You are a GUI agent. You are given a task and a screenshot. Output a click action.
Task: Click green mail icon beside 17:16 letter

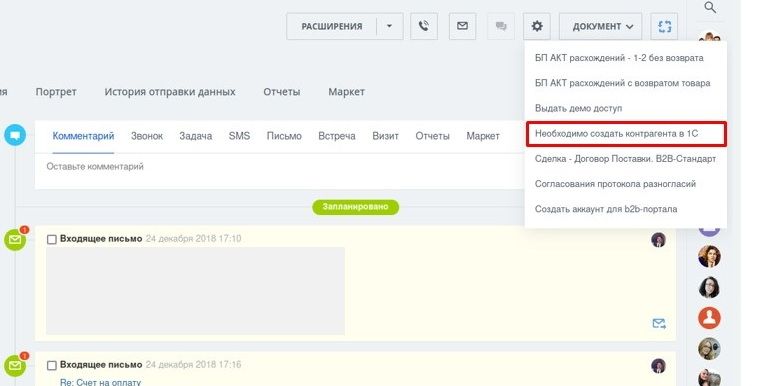15,365
